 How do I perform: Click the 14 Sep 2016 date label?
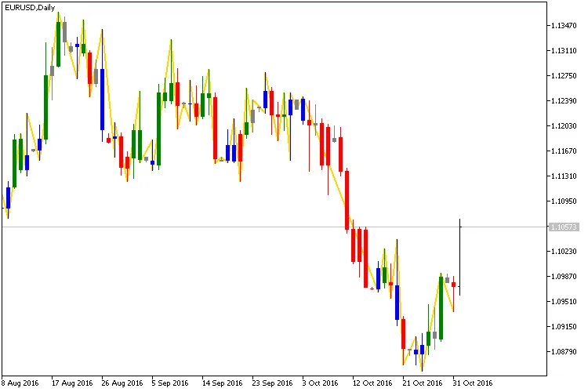221,383
